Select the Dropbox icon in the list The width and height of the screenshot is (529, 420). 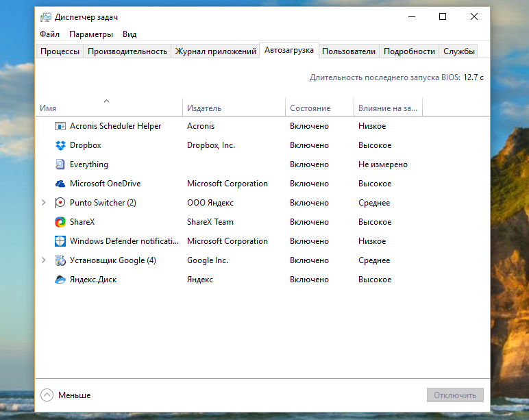(60, 145)
